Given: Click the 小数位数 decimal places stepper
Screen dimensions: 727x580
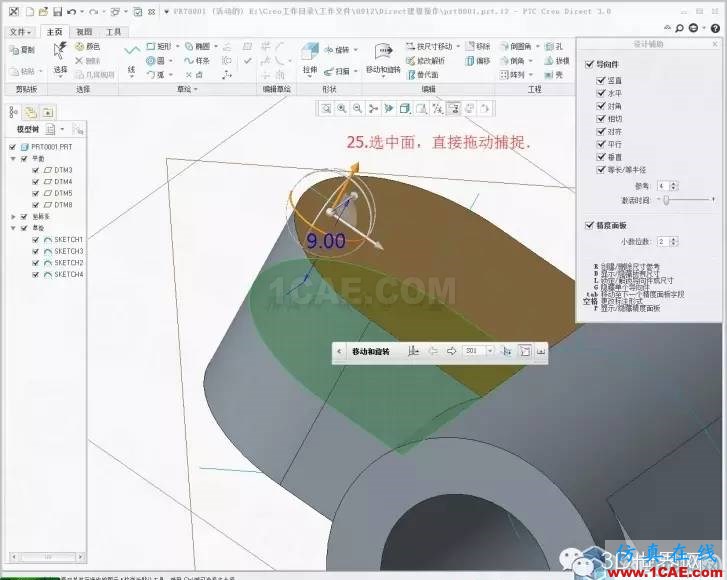Looking at the screenshot, I should tap(674, 242).
